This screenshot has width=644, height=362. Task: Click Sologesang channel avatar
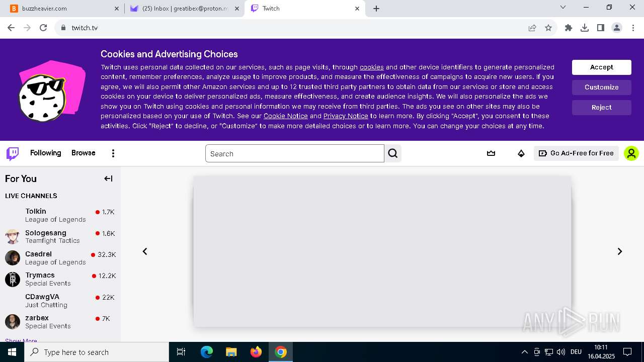[x=13, y=237]
